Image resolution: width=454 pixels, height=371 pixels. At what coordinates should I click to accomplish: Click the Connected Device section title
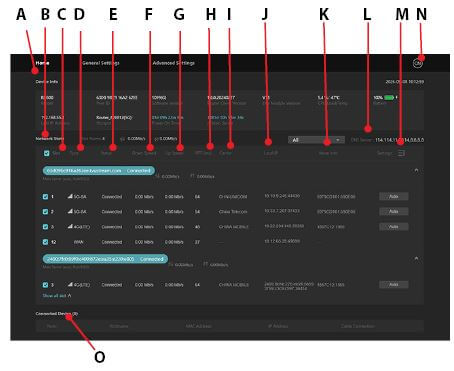tap(57, 314)
